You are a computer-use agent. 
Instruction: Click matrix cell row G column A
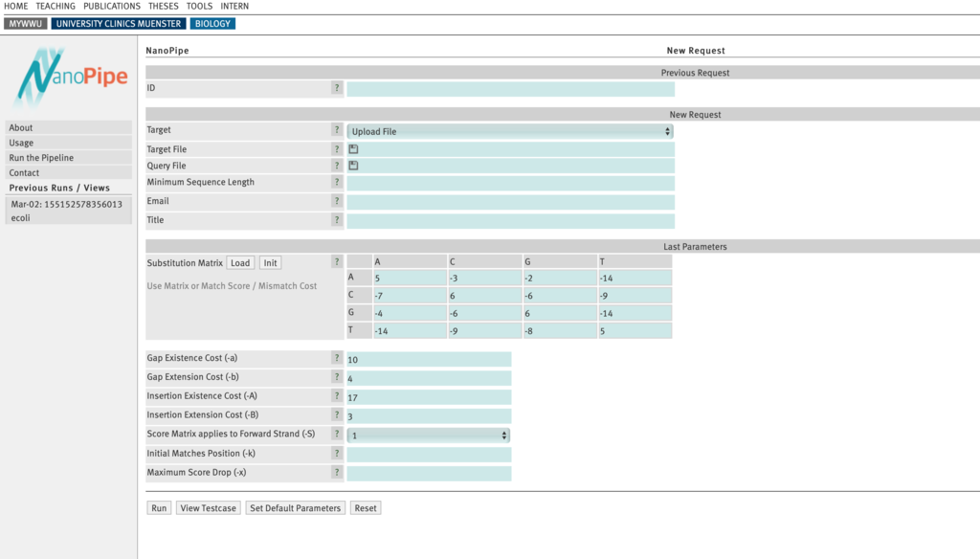tap(410, 313)
